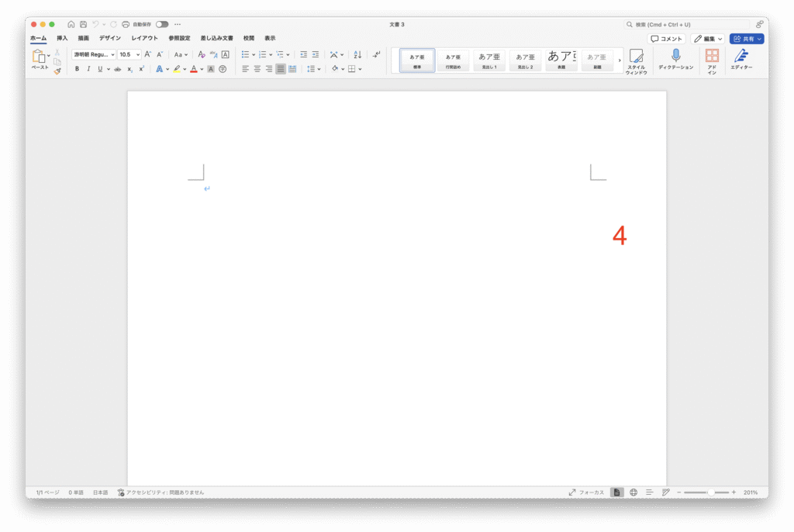Open the Layout tab
Image resolution: width=794 pixels, height=532 pixels.
[x=144, y=38]
